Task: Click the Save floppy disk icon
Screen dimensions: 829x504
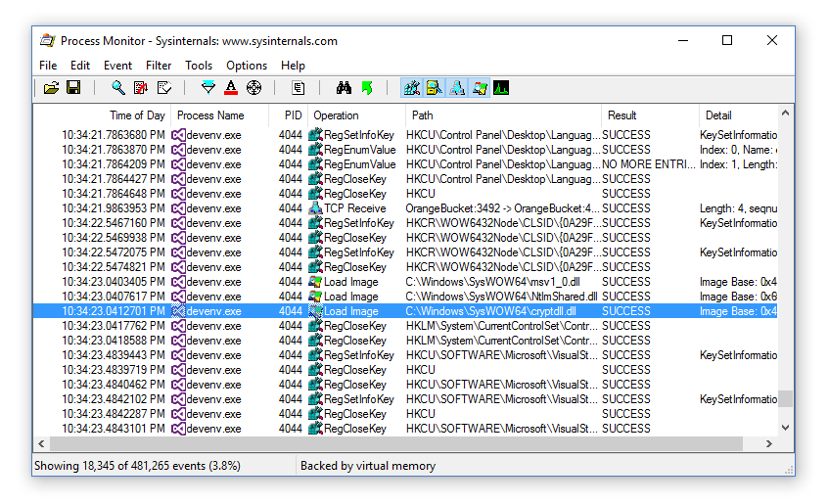Action: [x=73, y=88]
